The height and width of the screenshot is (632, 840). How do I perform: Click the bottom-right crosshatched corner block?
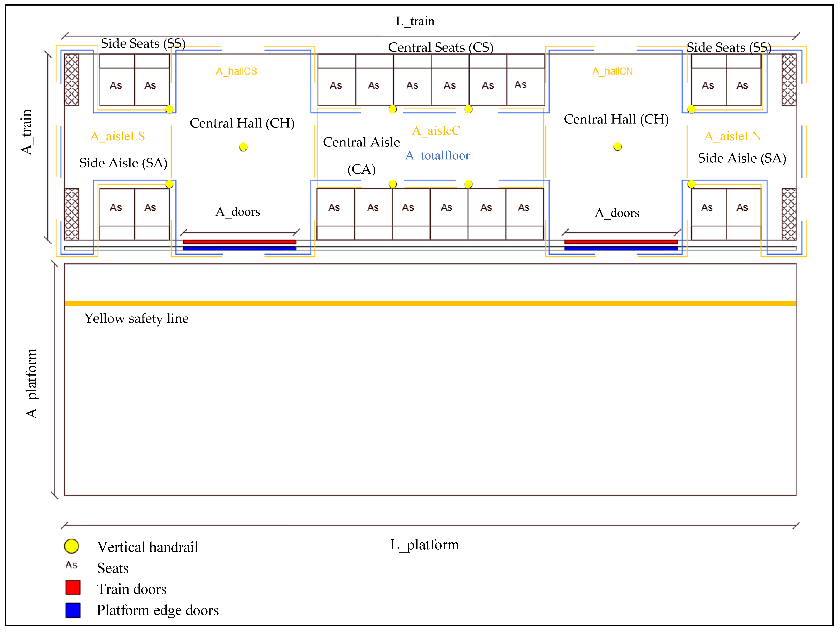tap(789, 214)
